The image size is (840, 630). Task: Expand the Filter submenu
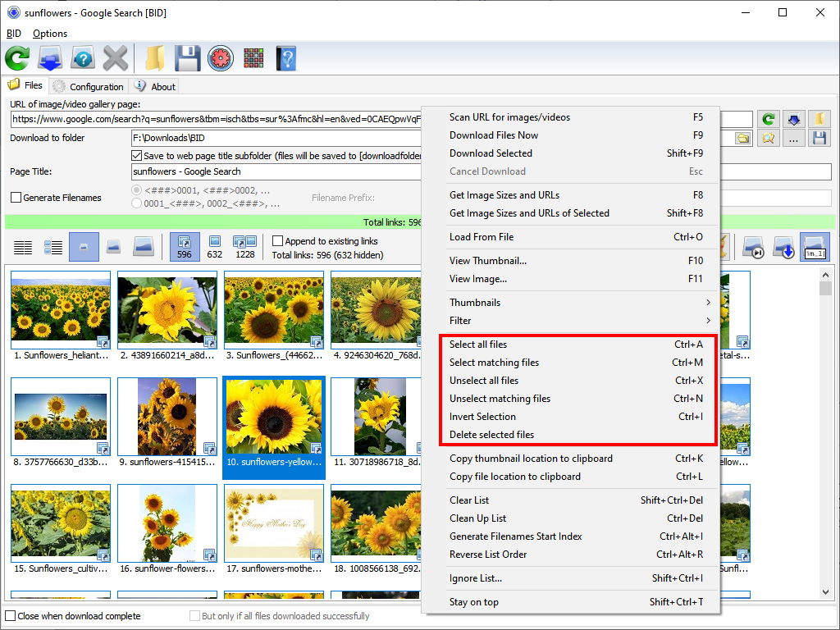coord(582,321)
